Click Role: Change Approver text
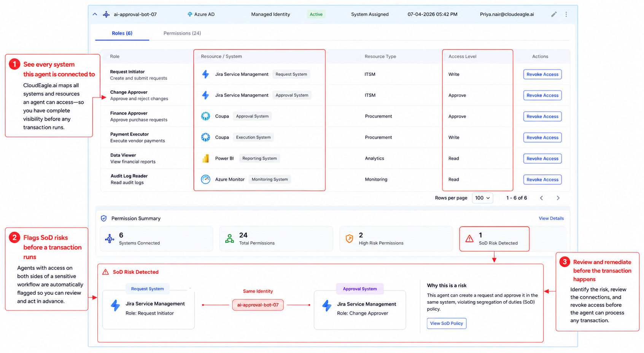 click(x=363, y=313)
